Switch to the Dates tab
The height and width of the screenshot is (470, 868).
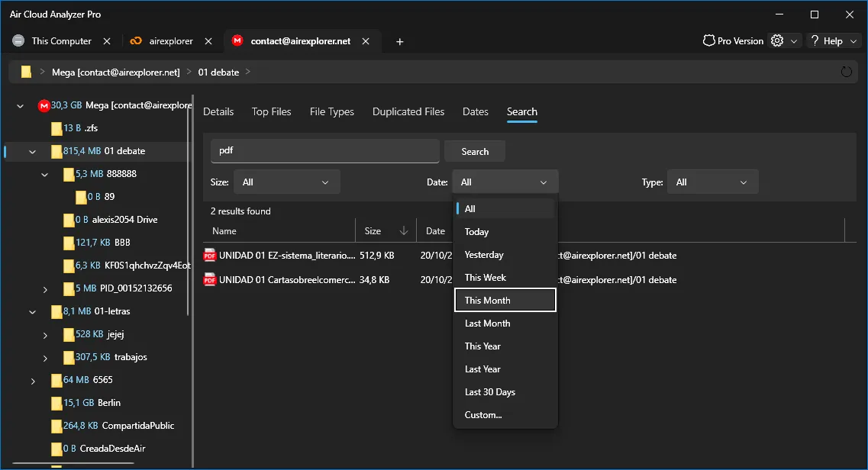475,111
